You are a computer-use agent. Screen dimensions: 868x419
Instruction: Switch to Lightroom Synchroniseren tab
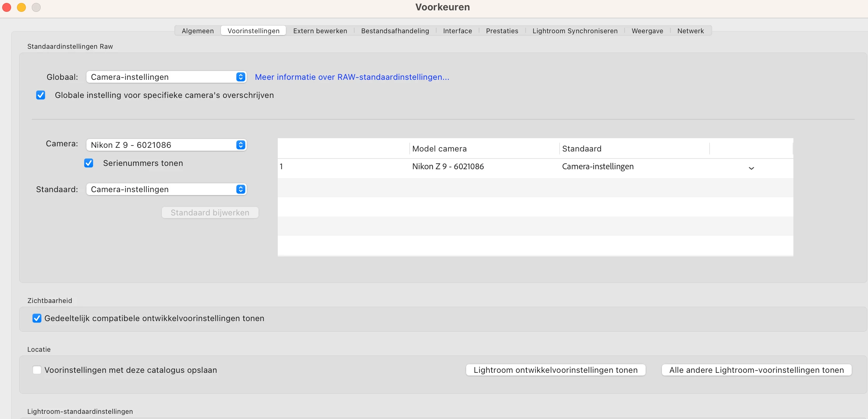pos(575,31)
